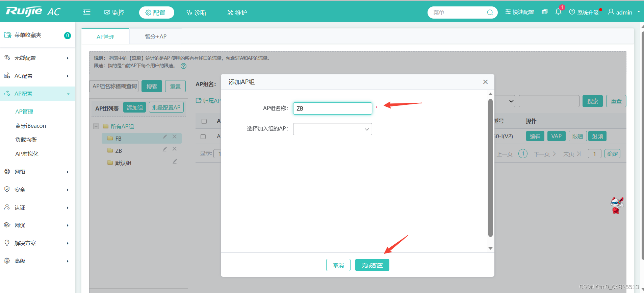Click the 编辑 button in AP row
644x293 pixels.
point(535,136)
